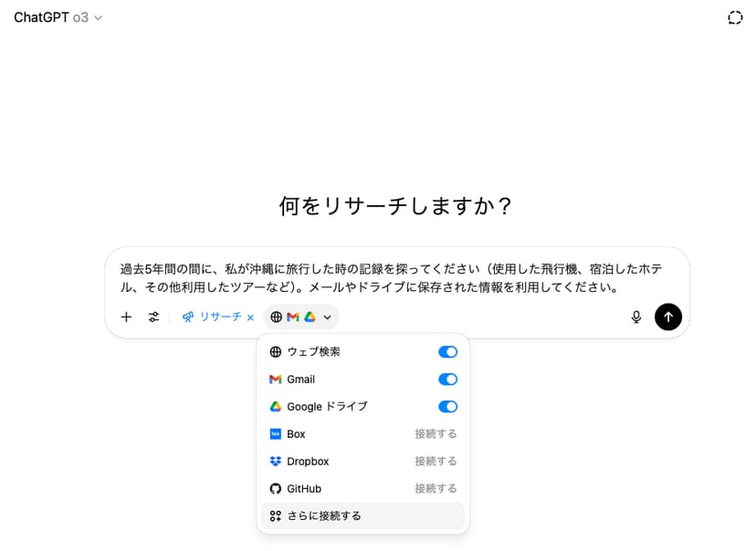Disable the Gmail source toggle
756x551 pixels.
tap(447, 379)
